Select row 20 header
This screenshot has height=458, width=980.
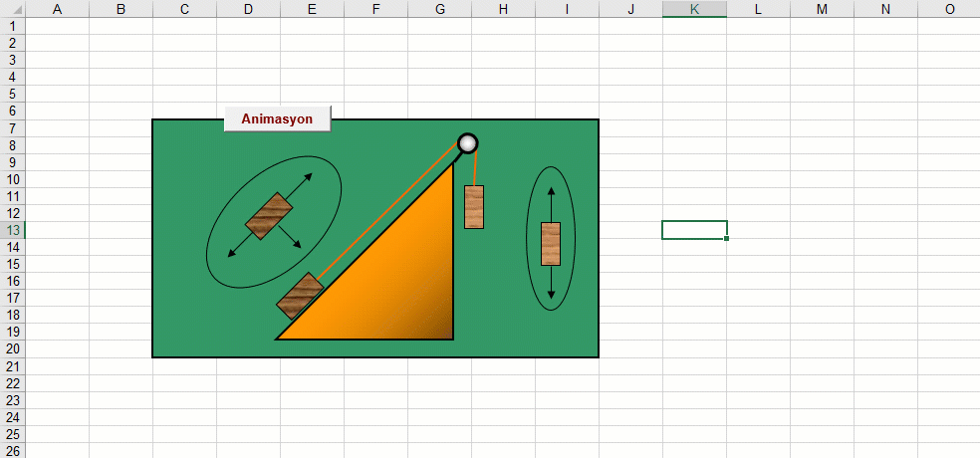coord(13,348)
